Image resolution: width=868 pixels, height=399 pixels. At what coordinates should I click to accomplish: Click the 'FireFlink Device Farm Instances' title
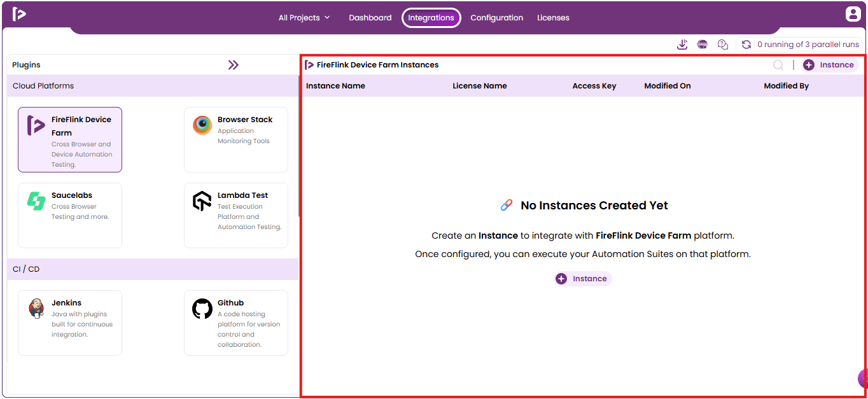378,65
